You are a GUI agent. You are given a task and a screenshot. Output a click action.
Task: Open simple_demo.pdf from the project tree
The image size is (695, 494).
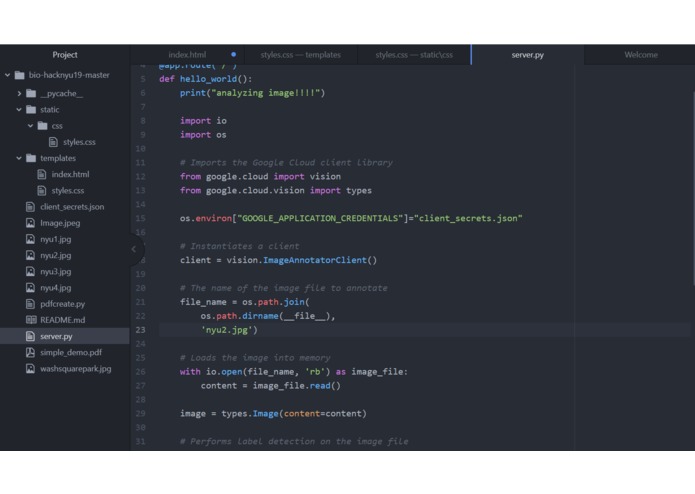tap(71, 353)
